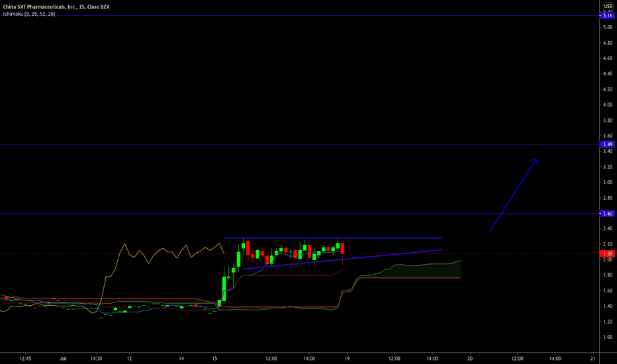Click the 15 date label on time axis
Screen dimensions: 617x364
coord(214,359)
